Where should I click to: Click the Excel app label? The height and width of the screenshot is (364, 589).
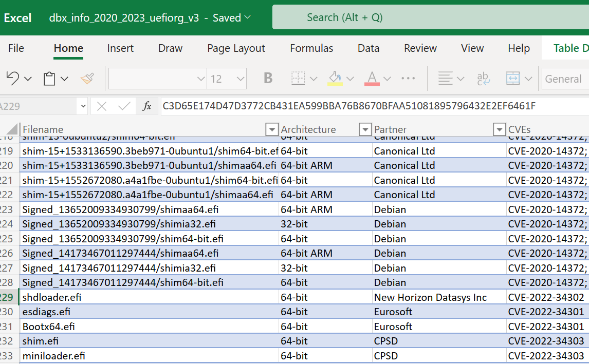17,17
